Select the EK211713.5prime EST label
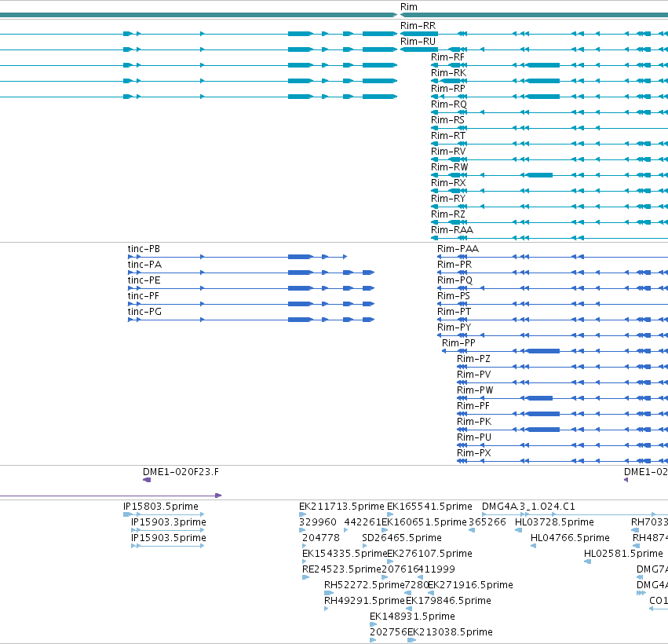 tap(341, 507)
